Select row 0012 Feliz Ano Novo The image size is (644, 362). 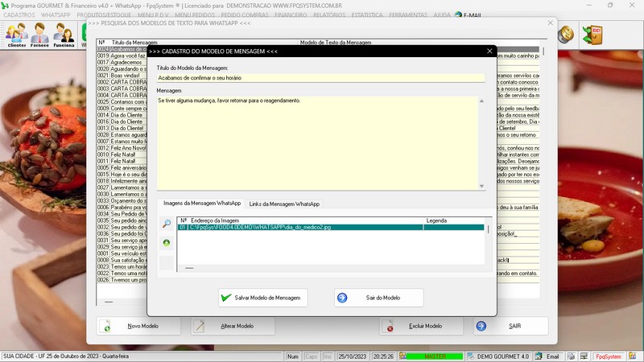coord(122,148)
